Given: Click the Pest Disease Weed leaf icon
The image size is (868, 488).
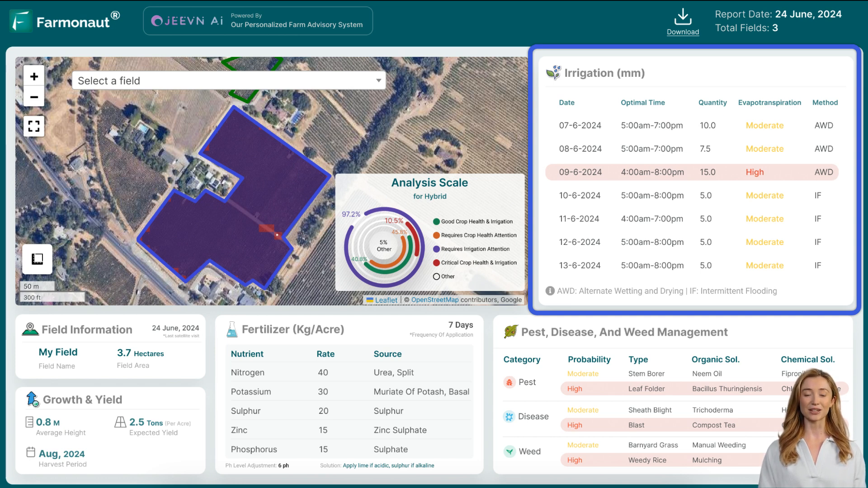Looking at the screenshot, I should tap(510, 332).
